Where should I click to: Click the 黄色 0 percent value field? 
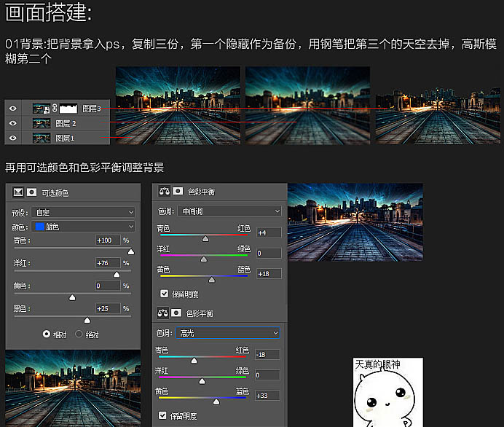pos(108,286)
